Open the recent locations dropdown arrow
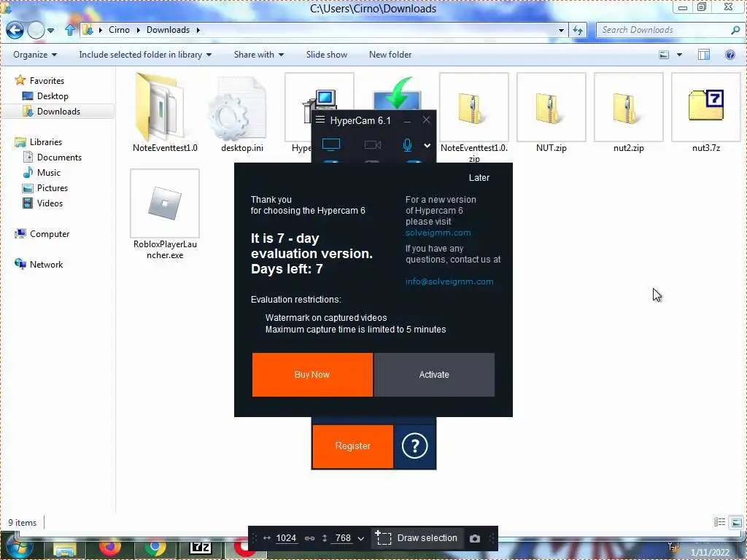747x560 pixels. coord(50,31)
